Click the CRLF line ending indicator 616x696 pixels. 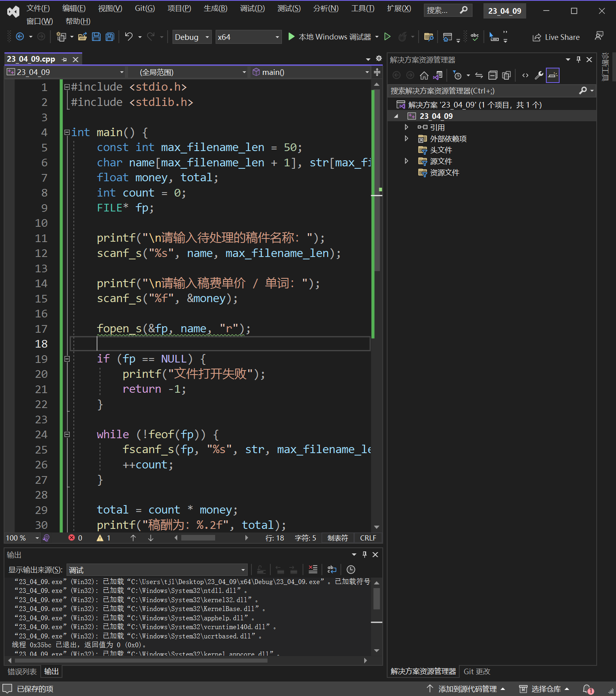368,538
